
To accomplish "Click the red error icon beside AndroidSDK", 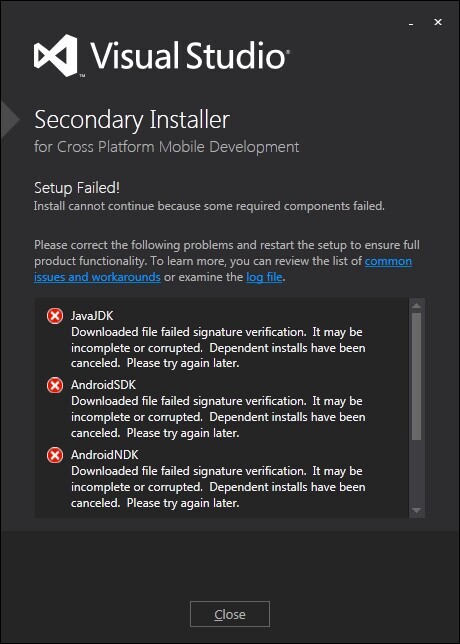I will click(55, 386).
